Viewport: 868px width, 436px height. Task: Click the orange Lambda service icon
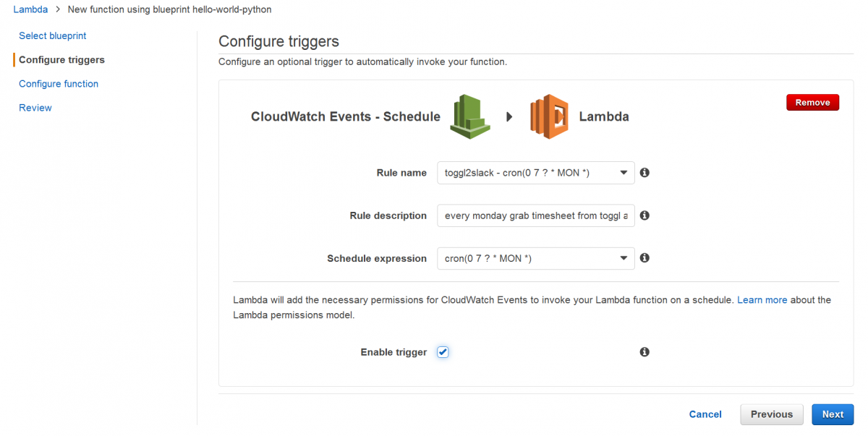(x=548, y=116)
